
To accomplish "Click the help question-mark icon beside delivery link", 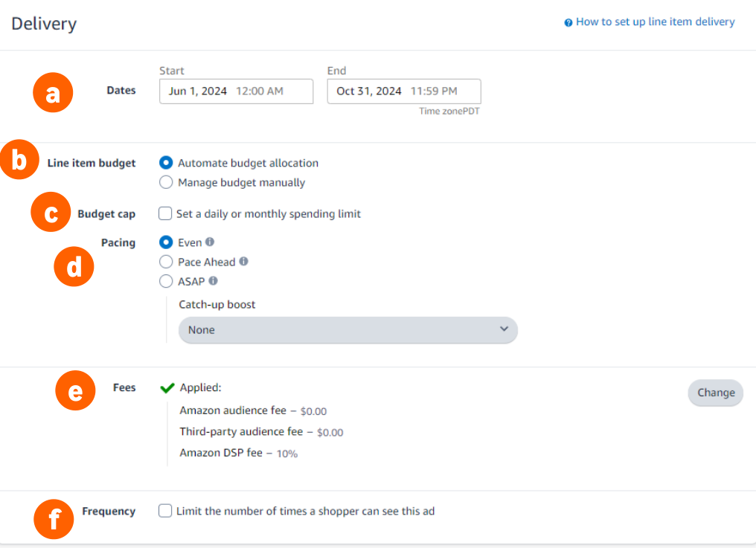I will (568, 22).
